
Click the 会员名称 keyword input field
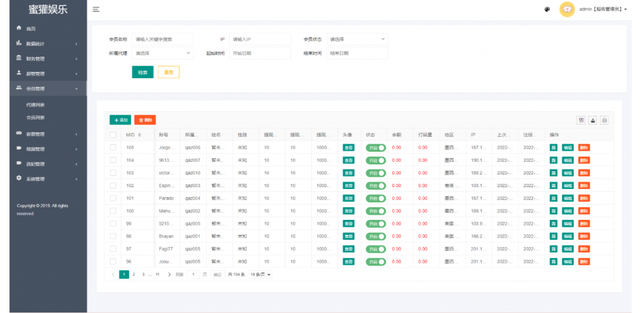point(162,39)
